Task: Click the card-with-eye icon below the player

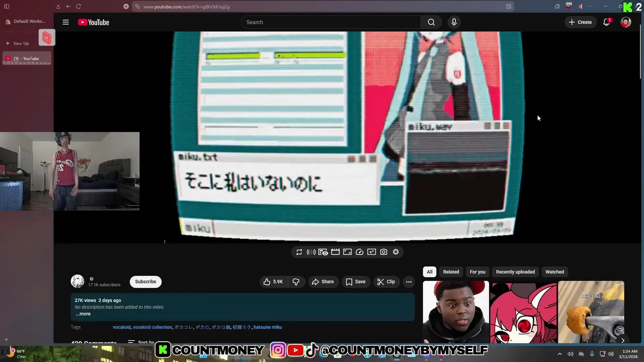Action: [x=323, y=252]
